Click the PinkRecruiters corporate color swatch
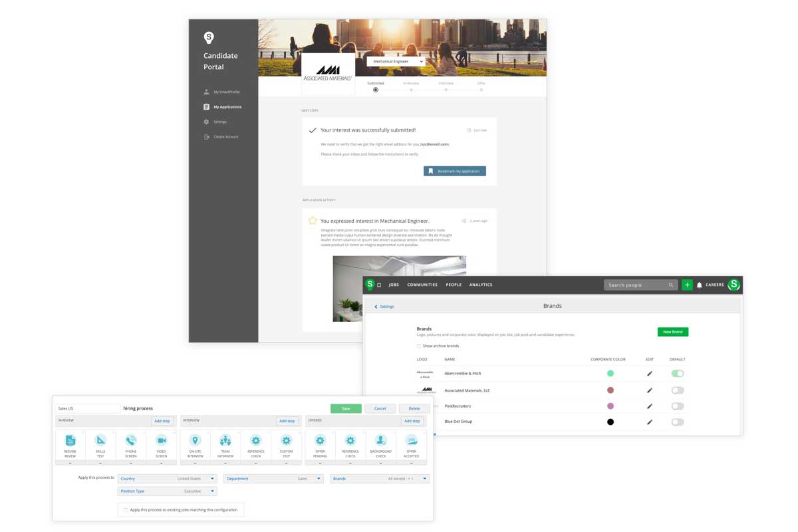This screenshot has width=798, height=532. [x=610, y=406]
